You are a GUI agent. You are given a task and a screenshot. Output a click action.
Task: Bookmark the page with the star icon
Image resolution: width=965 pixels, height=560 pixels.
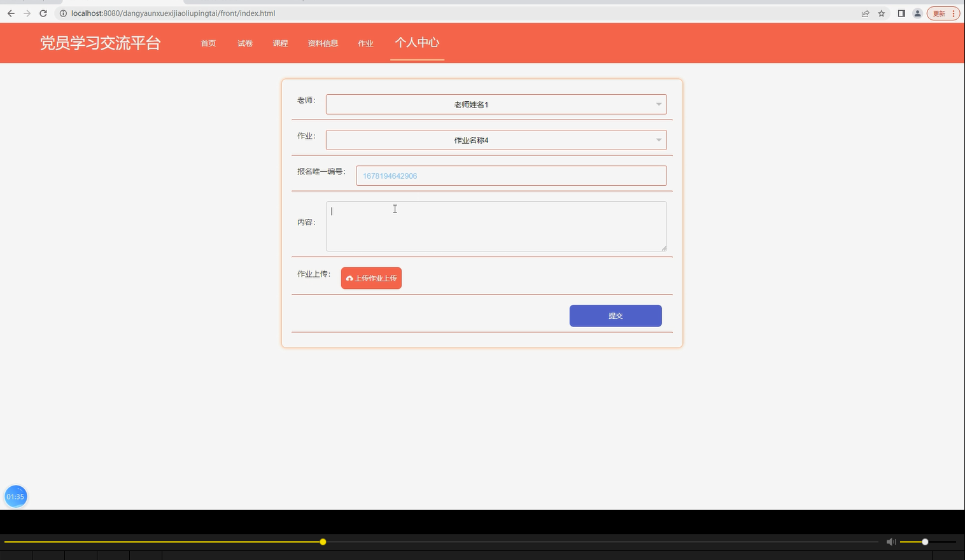[x=881, y=13]
